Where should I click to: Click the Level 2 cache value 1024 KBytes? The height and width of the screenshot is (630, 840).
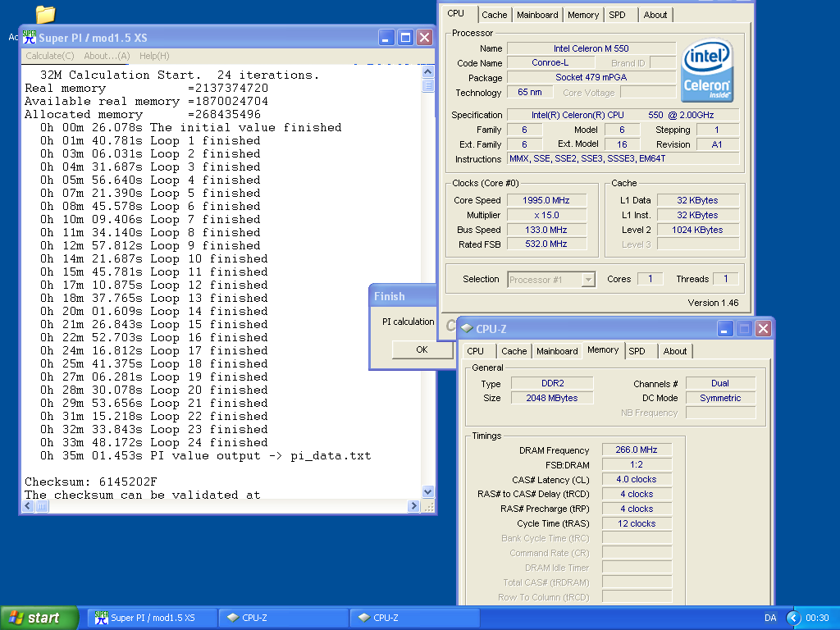[697, 230]
